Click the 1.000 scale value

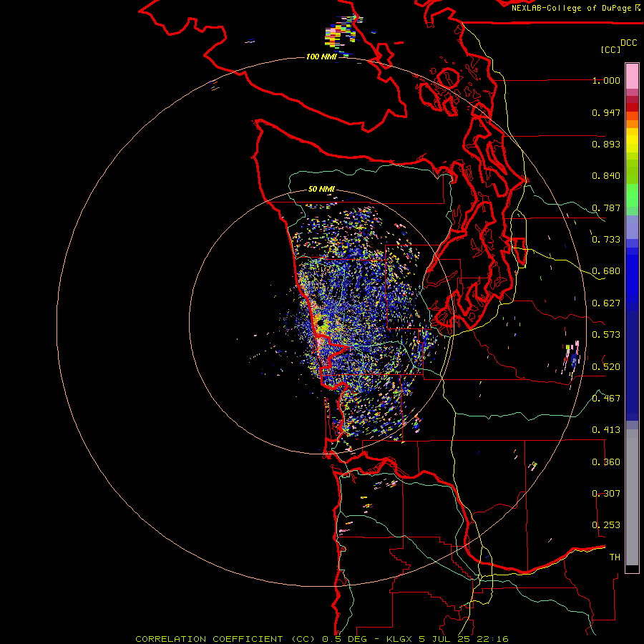pyautogui.click(x=606, y=80)
